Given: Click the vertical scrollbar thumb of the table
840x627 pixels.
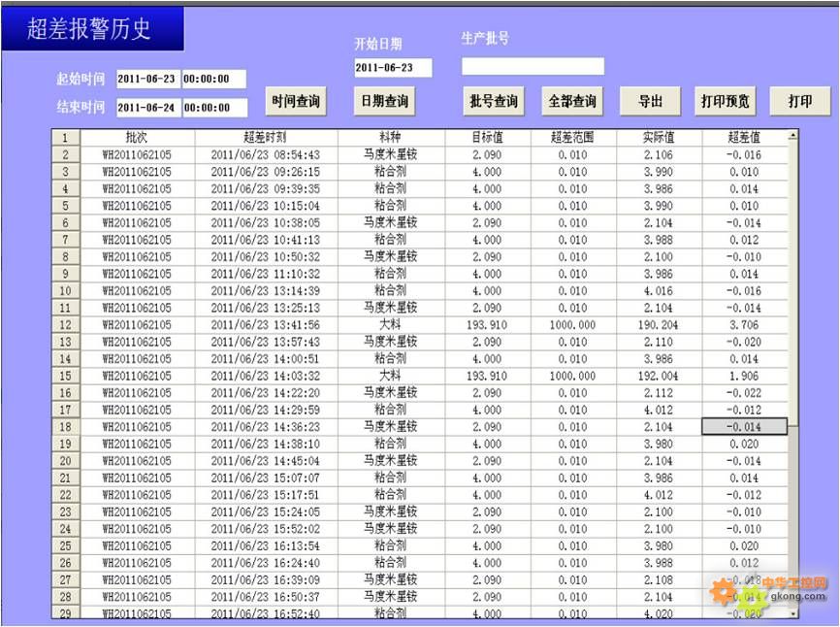Looking at the screenshot, I should pyautogui.click(x=792, y=284).
